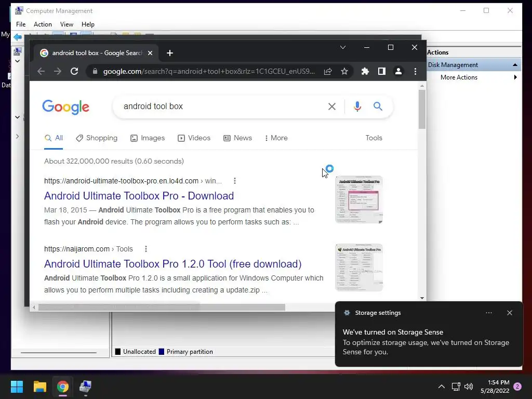Switch to the Shopping results tab
This screenshot has height=399, width=532.
(97, 138)
